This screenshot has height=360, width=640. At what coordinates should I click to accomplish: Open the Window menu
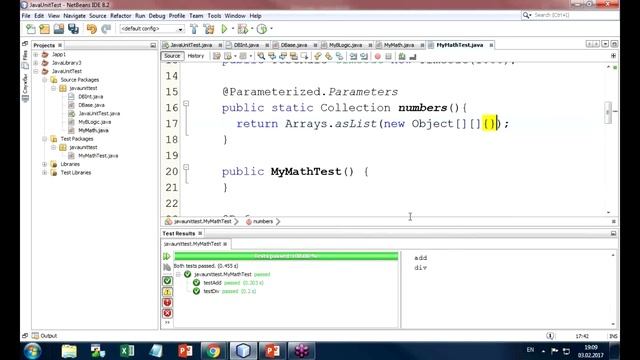pos(235,16)
